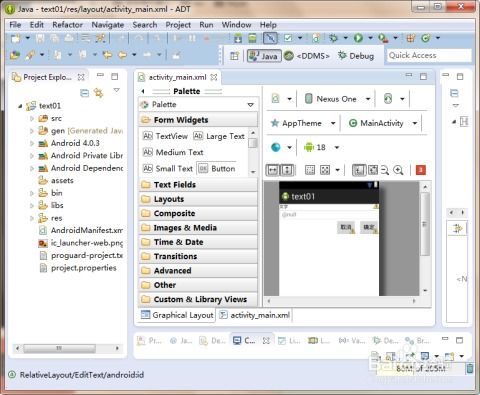Click Link with Editor in Project Explorer
The height and width of the screenshot is (395, 480).
99,93
